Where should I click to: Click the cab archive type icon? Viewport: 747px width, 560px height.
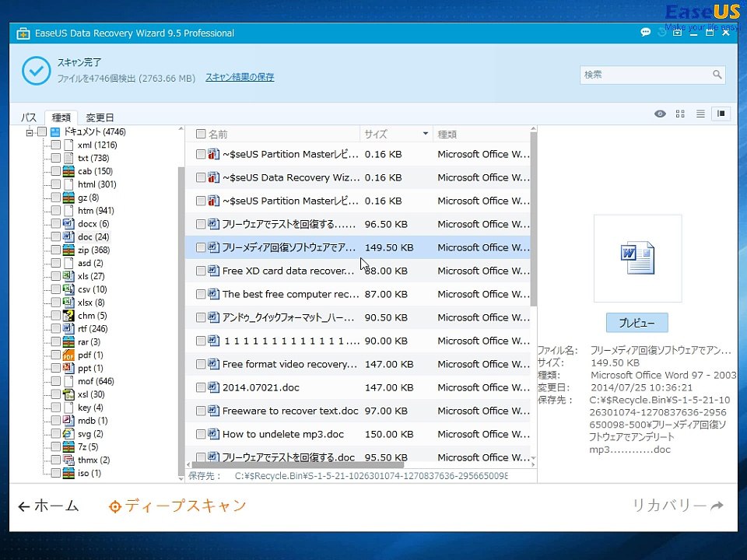coord(68,171)
